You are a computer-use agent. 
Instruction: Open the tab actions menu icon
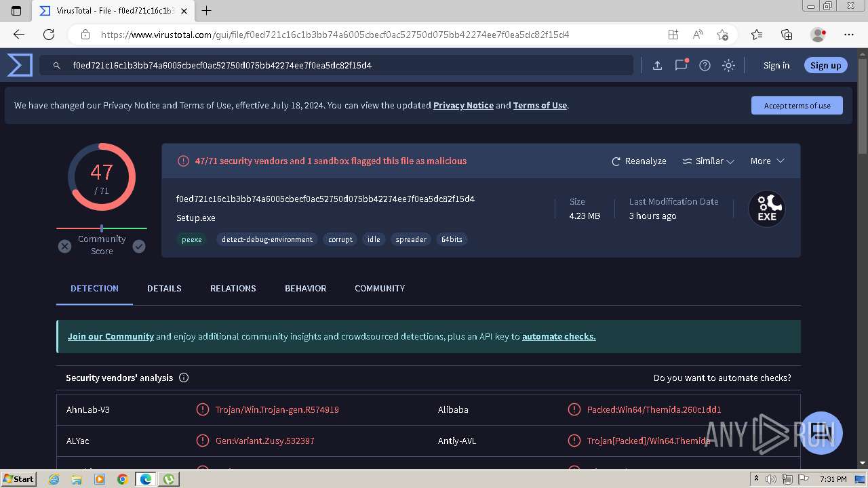17,11
